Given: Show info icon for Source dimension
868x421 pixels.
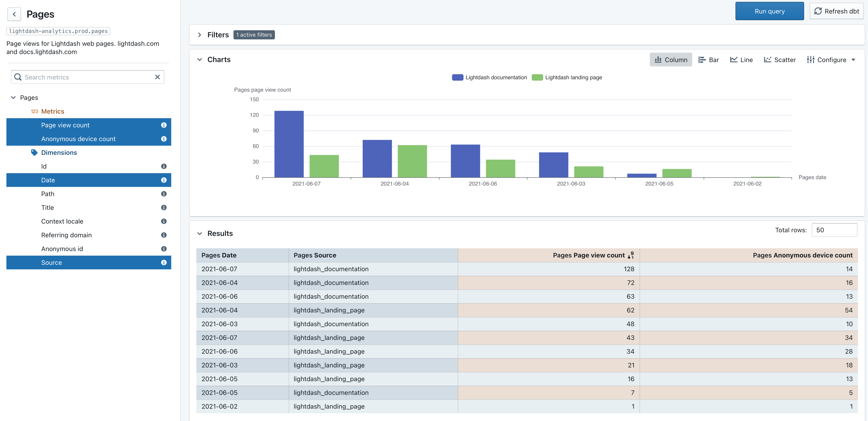Looking at the screenshot, I should pos(164,262).
